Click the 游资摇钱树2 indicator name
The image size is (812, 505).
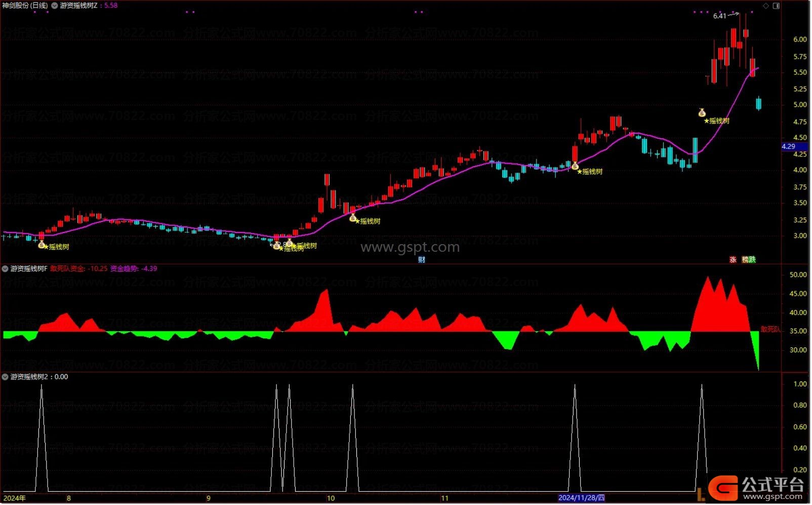coord(29,377)
